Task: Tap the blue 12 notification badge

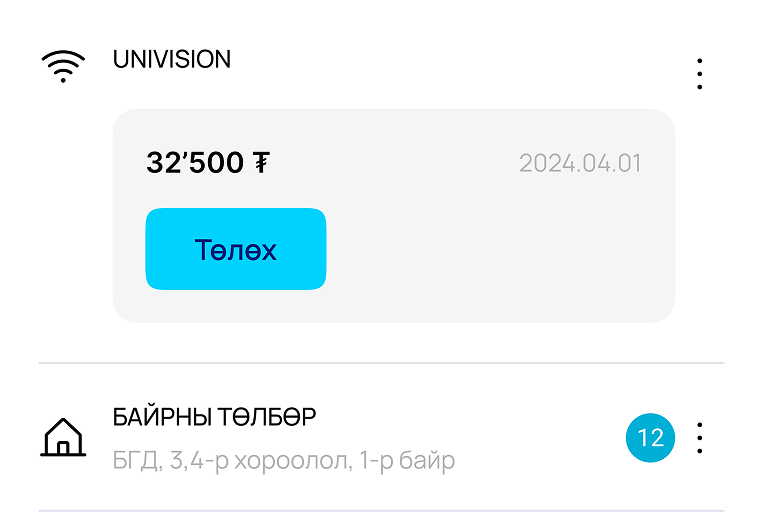Action: (x=650, y=437)
